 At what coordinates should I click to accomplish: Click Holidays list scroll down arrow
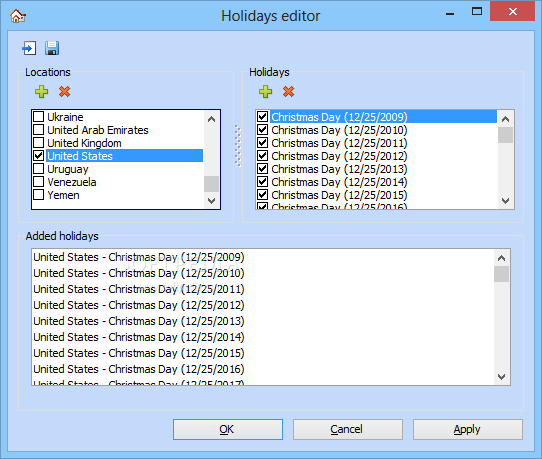point(505,200)
